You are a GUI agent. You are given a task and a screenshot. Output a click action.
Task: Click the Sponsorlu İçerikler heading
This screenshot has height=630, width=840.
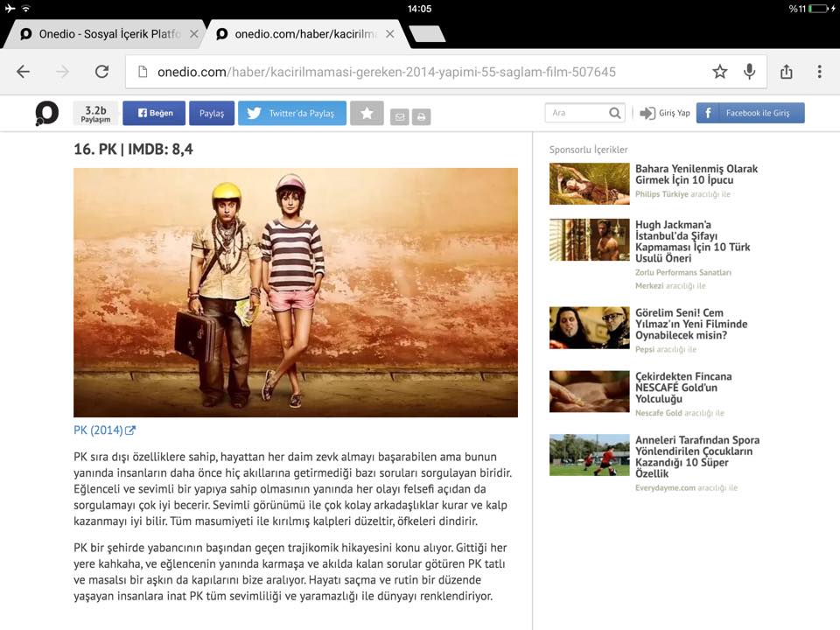tap(588, 150)
